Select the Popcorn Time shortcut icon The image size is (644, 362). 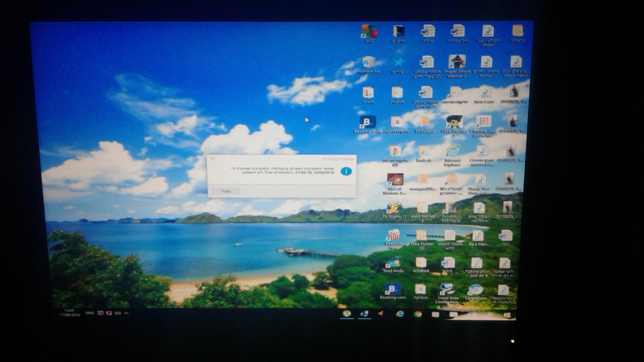393,239
